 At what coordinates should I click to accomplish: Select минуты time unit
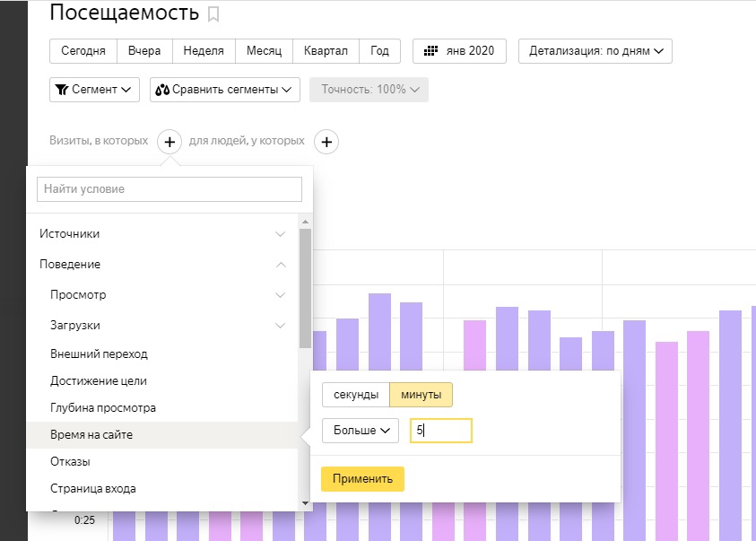pos(421,395)
